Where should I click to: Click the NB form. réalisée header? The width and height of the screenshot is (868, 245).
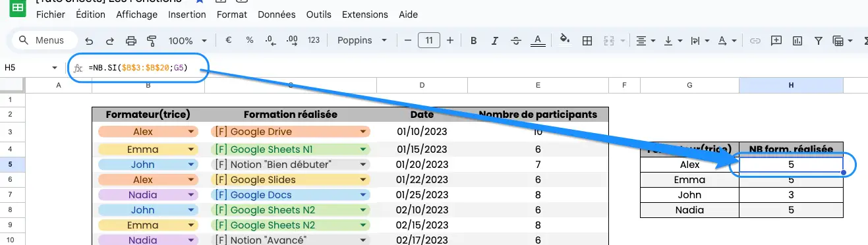(x=791, y=149)
